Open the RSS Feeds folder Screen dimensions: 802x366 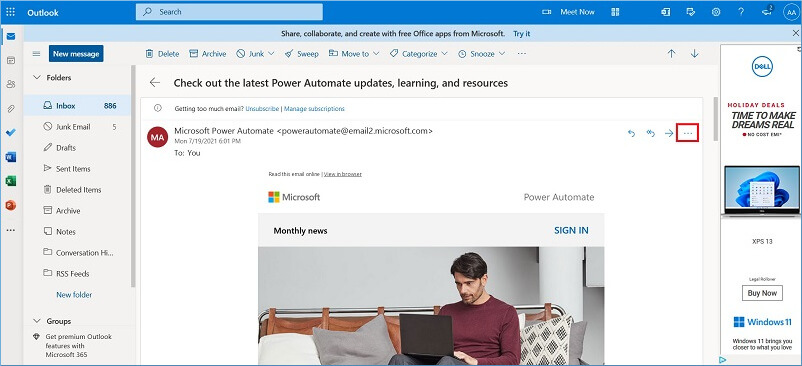pyautogui.click(x=77, y=273)
